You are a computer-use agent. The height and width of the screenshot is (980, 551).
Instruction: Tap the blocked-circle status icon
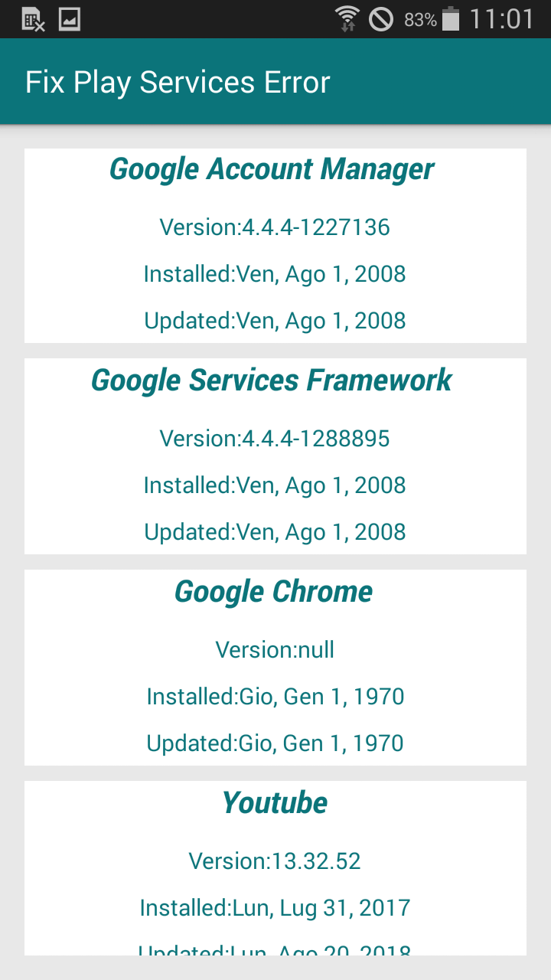(x=381, y=18)
